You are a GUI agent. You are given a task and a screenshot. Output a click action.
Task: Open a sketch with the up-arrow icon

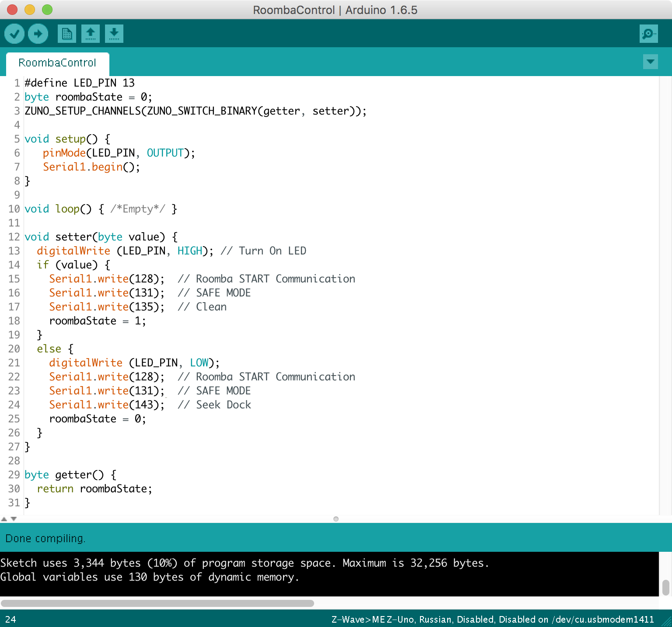click(x=91, y=34)
